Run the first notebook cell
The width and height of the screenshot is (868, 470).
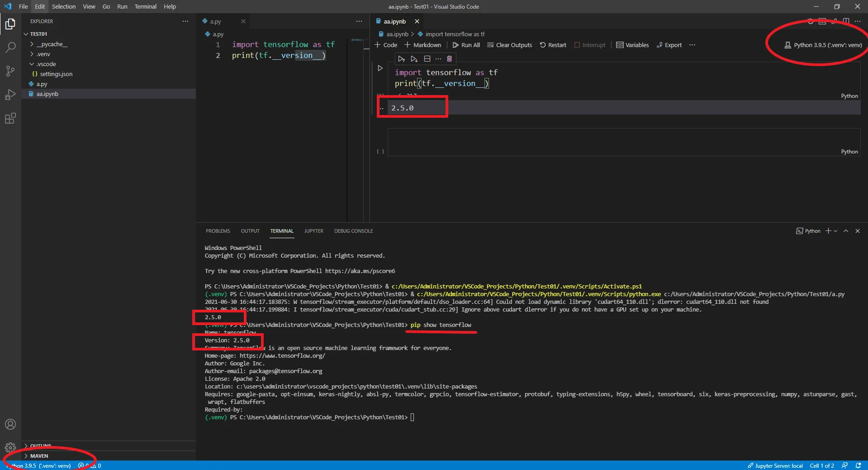(x=380, y=68)
